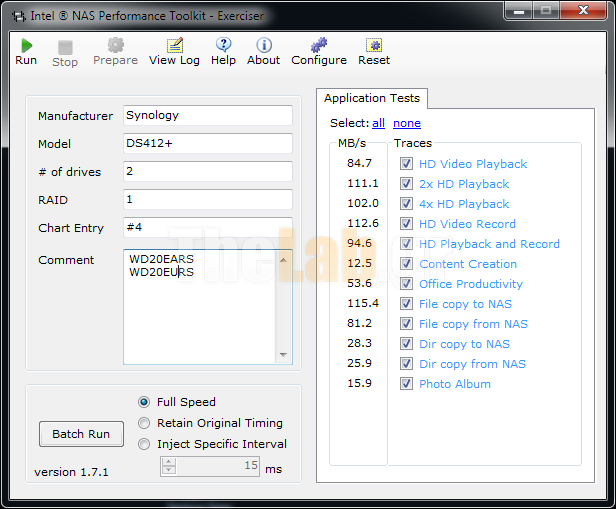
Task: Open the Configure gears icon
Action: tap(319, 45)
